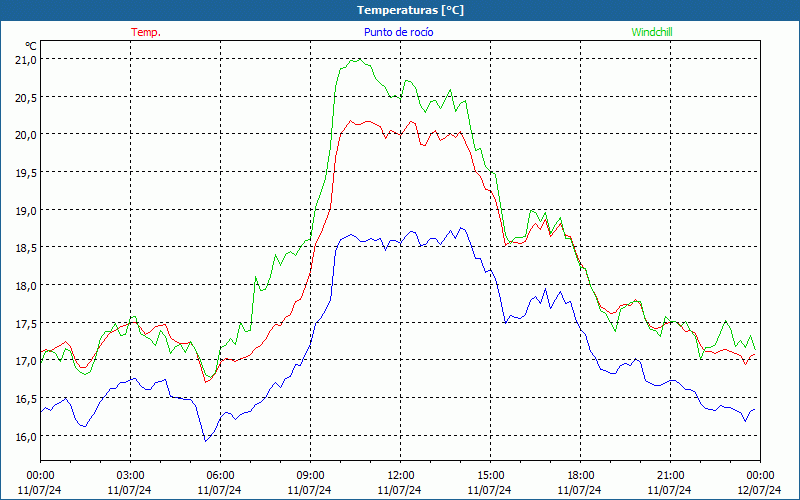Click the 17,5 y-axis value
The width and height of the screenshot is (800, 500).
(26, 323)
